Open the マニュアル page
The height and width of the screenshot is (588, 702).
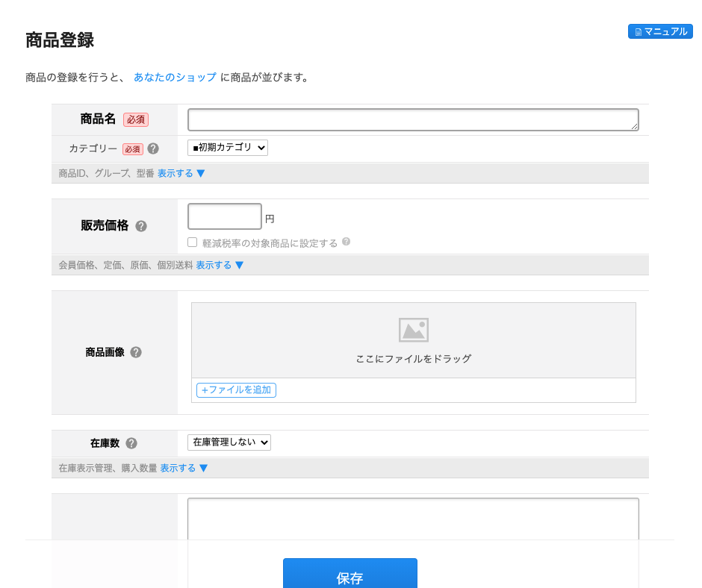point(661,31)
